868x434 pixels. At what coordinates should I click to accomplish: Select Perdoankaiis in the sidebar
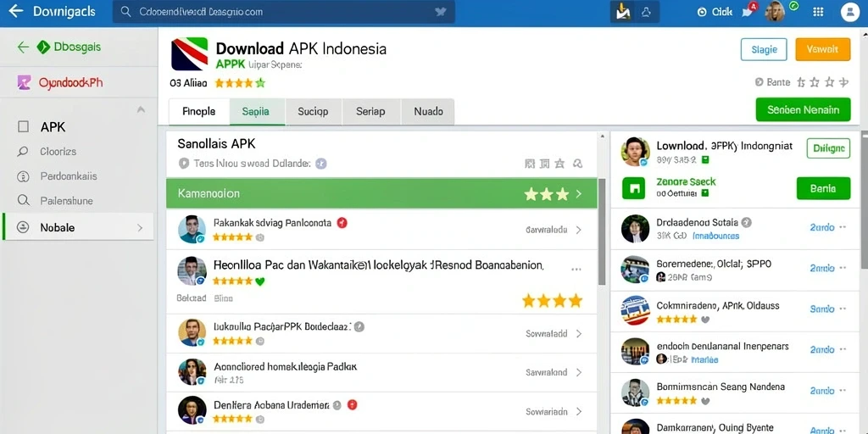pos(69,176)
